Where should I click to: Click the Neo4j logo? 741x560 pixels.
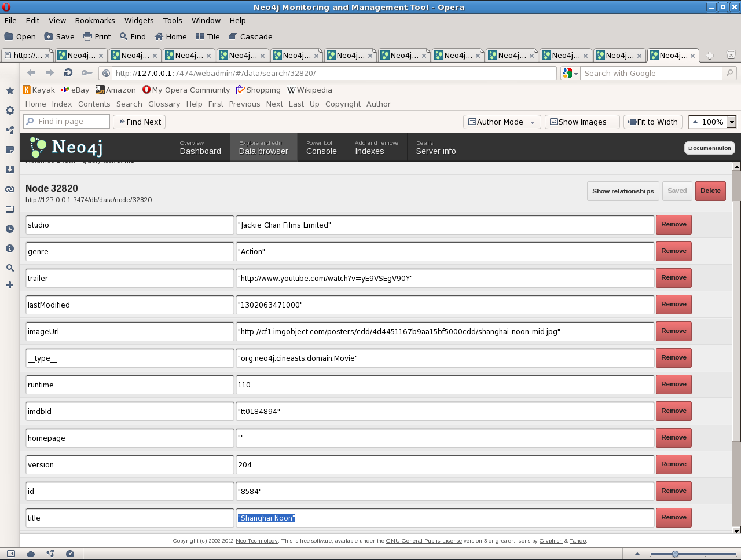(x=66, y=148)
